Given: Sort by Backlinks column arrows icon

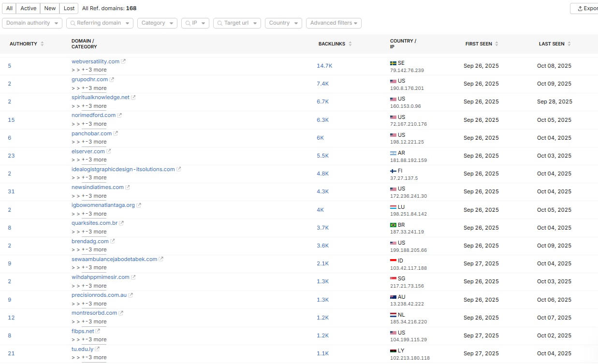Looking at the screenshot, I should coord(350,44).
